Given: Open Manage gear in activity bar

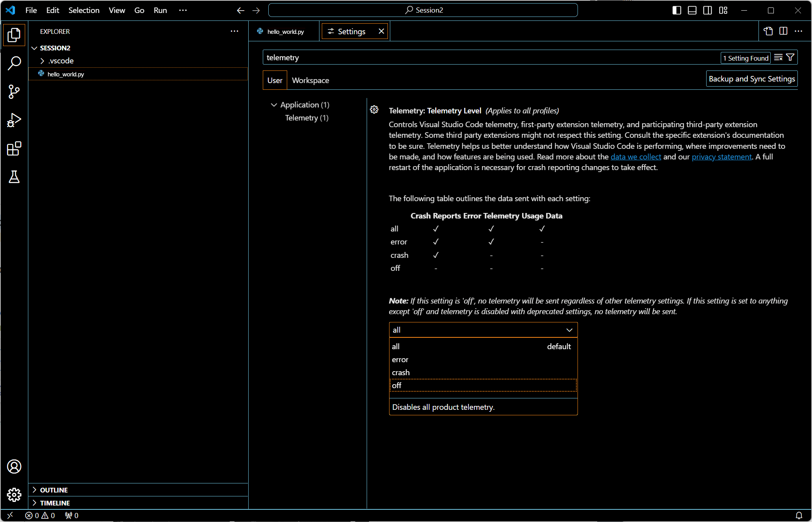Looking at the screenshot, I should pos(14,495).
